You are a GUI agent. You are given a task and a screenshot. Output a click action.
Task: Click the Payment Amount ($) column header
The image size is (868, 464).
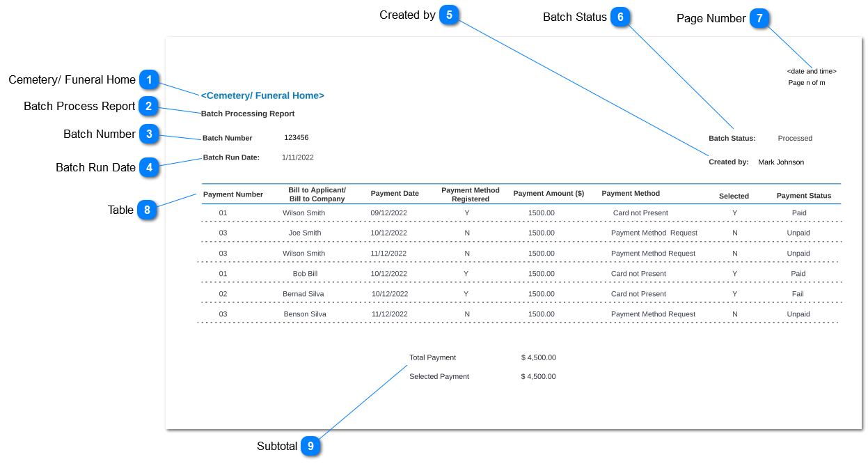(x=549, y=193)
